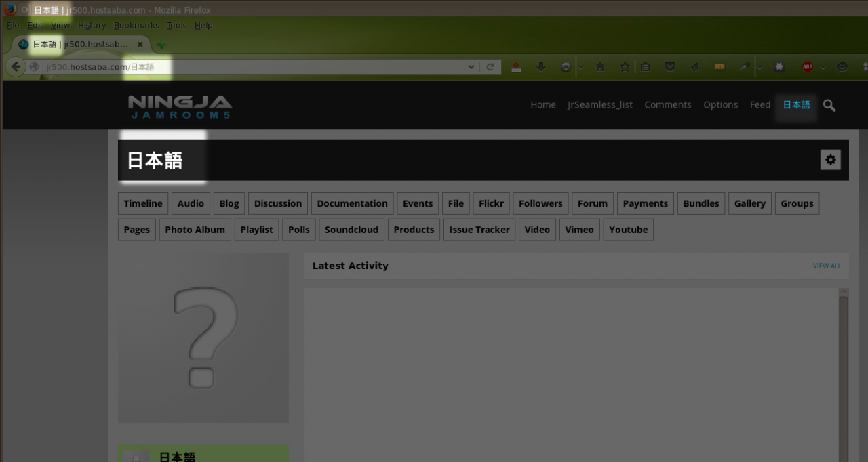Open Adblock Plus ABP icon
This screenshot has height=462, width=868.
[808, 67]
